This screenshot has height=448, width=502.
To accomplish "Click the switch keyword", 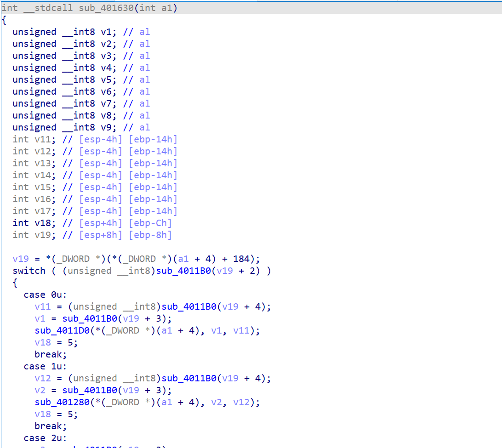I will coord(29,271).
